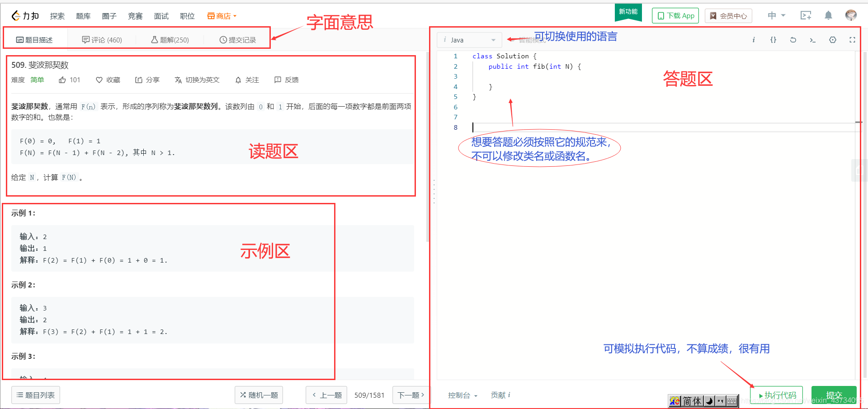The image size is (868, 409).
Task: Click the code formatting braces icon
Action: coord(773,40)
